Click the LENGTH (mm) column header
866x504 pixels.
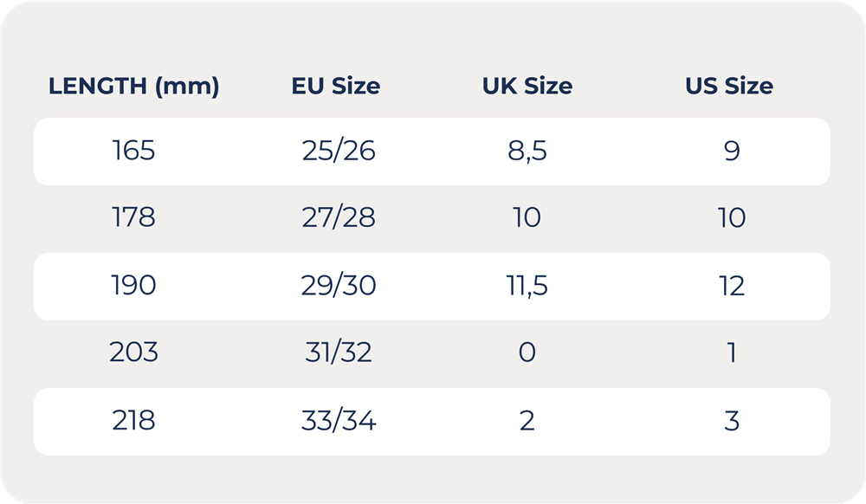tap(133, 87)
